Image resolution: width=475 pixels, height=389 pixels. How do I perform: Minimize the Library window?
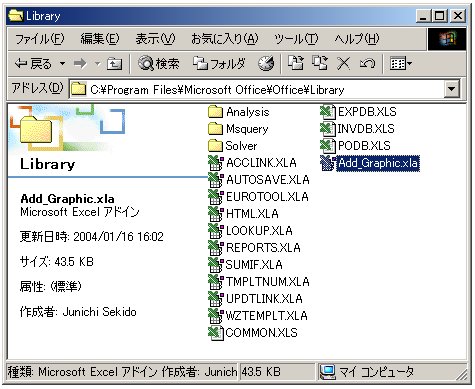[423, 16]
